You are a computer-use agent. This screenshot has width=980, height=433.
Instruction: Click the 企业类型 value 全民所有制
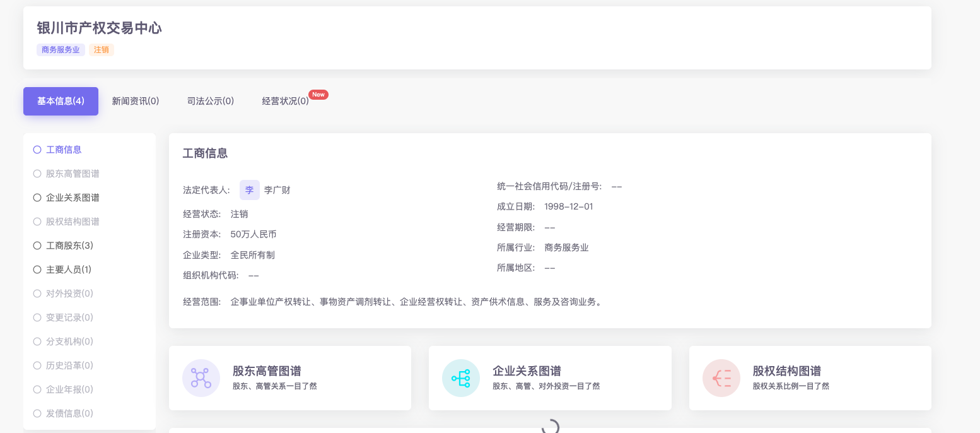coord(253,255)
